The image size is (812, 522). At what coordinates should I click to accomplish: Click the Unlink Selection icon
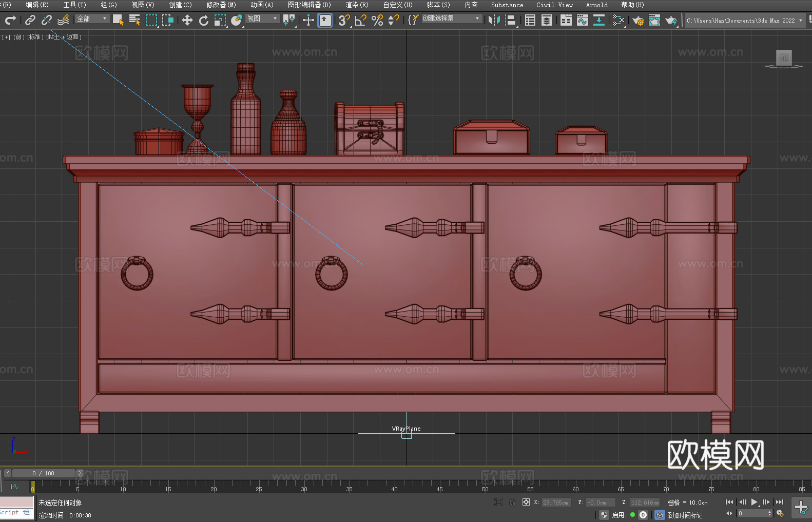pos(47,20)
